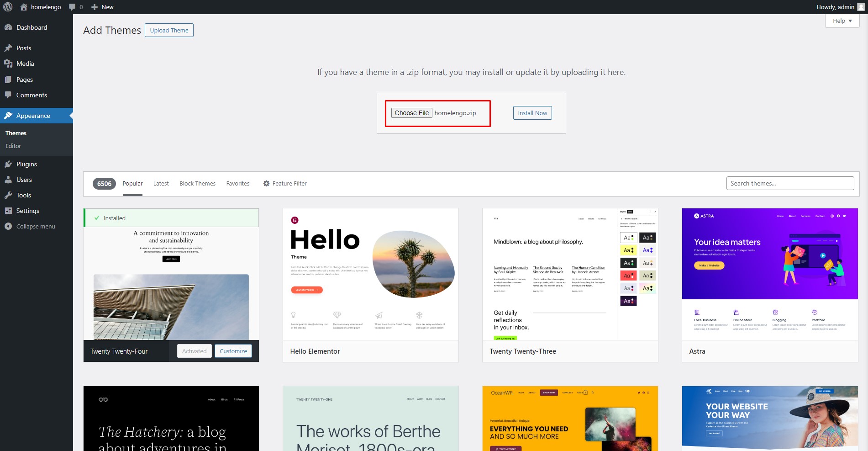This screenshot has height=451, width=868.
Task: Click the Choose File button
Action: [x=411, y=113]
